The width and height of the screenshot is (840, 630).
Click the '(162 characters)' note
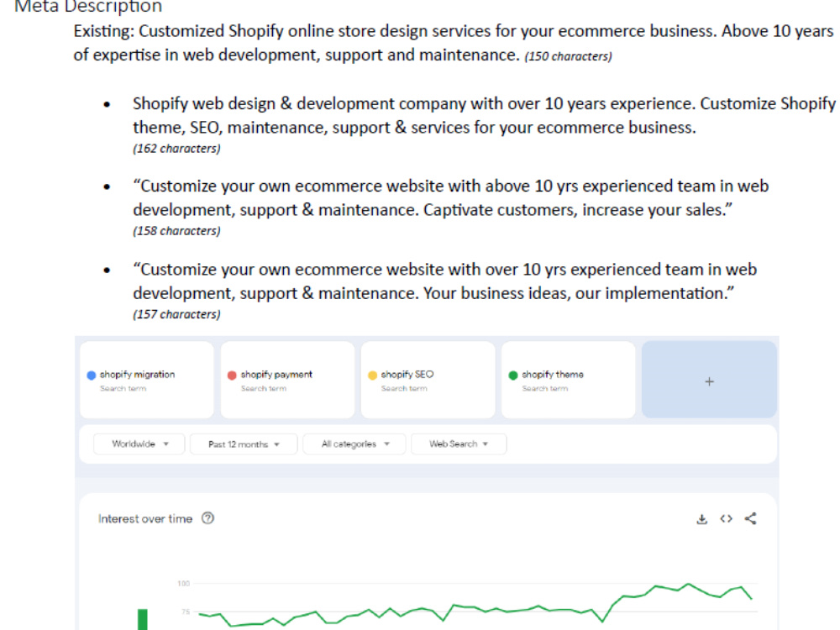[x=176, y=149]
